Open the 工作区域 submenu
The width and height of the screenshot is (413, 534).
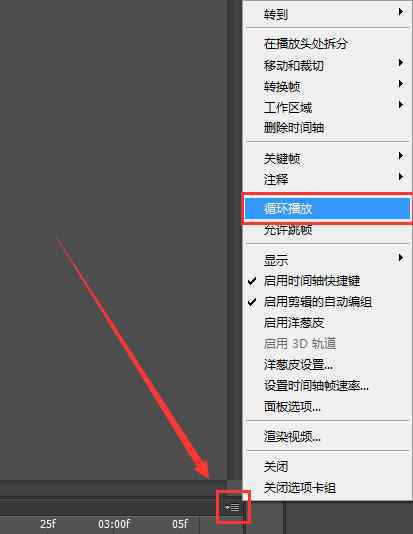click(328, 107)
